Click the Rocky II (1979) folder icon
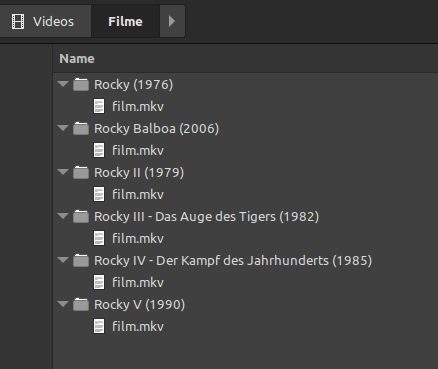The image size is (438, 369). [x=81, y=172]
